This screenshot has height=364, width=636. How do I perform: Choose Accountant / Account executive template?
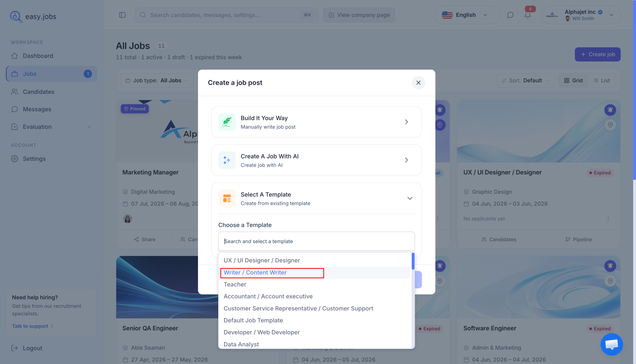(315, 296)
